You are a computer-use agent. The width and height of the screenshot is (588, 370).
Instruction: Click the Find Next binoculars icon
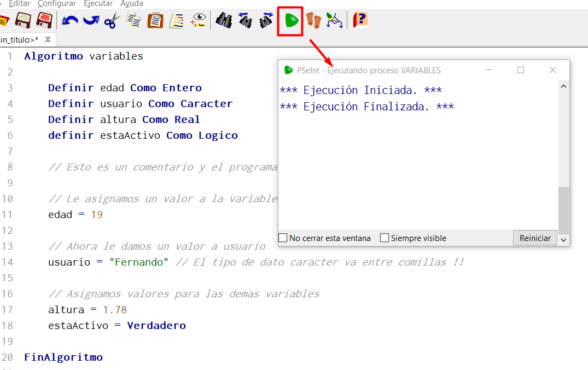[x=266, y=21]
